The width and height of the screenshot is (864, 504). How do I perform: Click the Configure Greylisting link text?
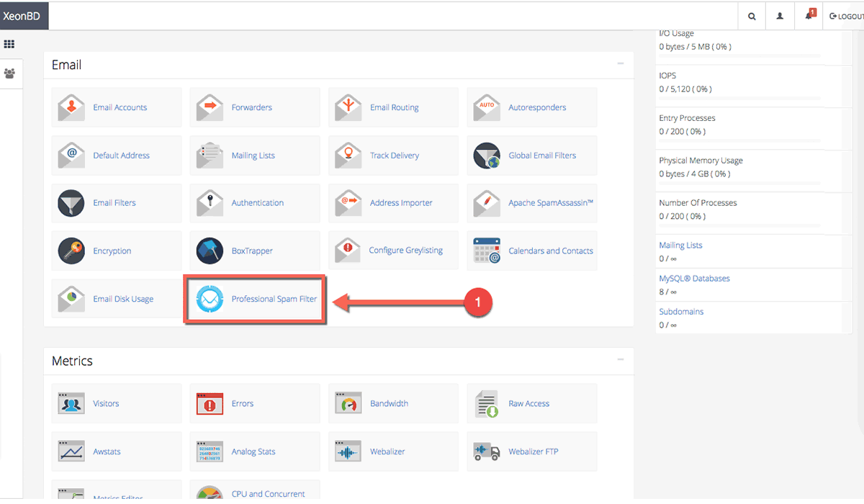coord(406,251)
